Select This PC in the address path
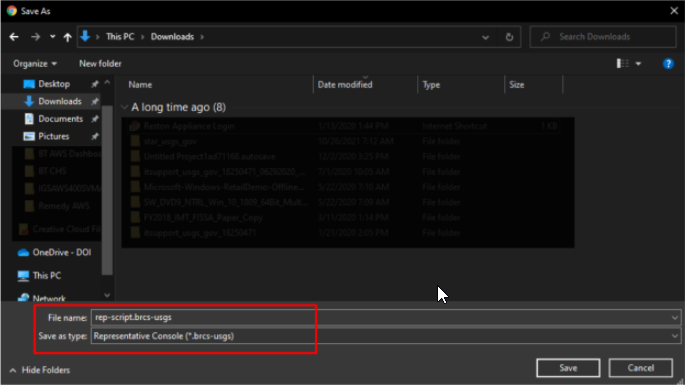 pos(120,37)
